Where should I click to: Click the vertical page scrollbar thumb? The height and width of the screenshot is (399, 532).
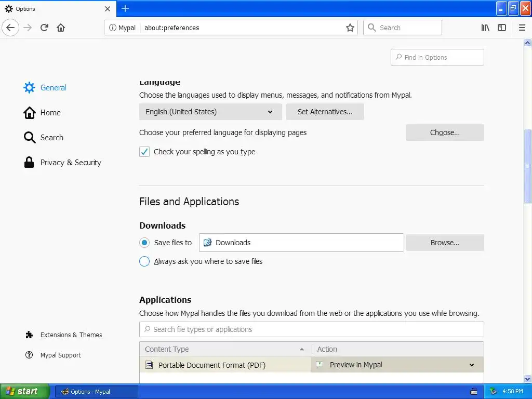click(x=527, y=167)
